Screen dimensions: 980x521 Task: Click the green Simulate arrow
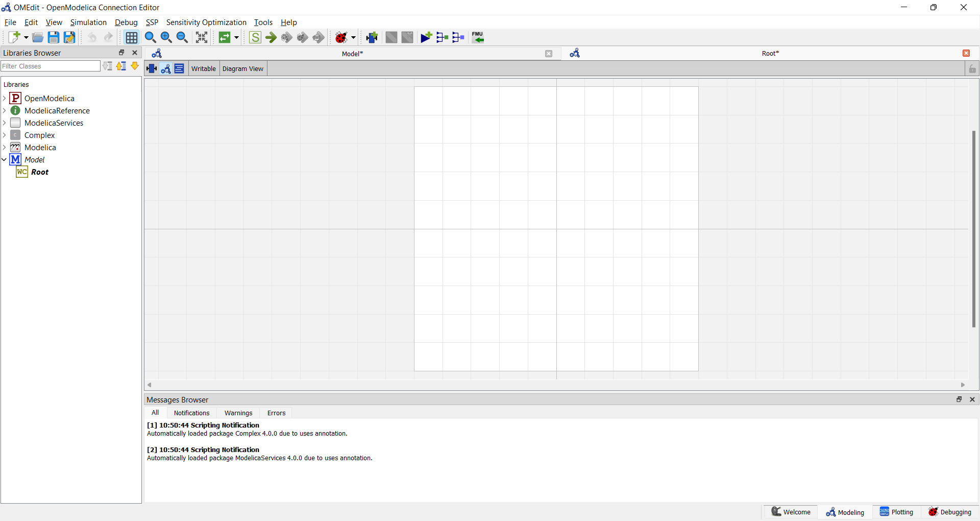271,37
